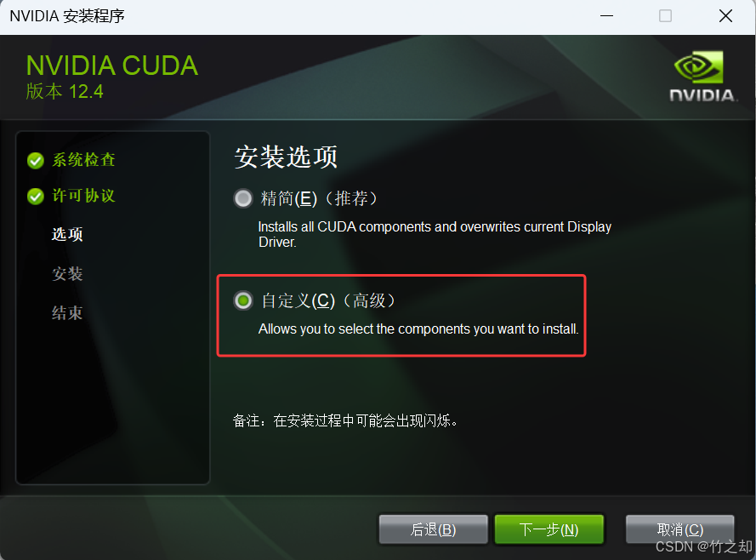Viewport: 756px width, 560px height.
Task: Click the NVIDIA eye logo icon
Action: coord(699,67)
